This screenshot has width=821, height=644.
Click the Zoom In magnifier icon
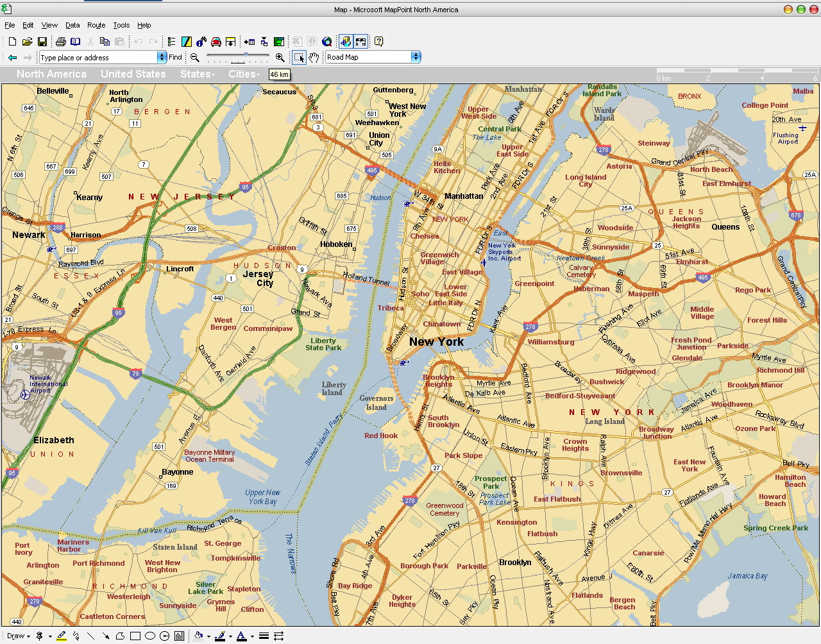click(280, 58)
